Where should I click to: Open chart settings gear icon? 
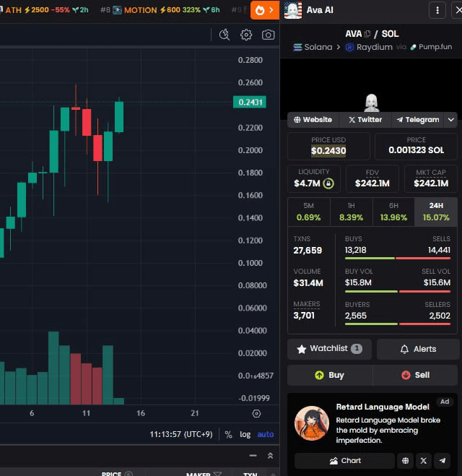tap(246, 35)
